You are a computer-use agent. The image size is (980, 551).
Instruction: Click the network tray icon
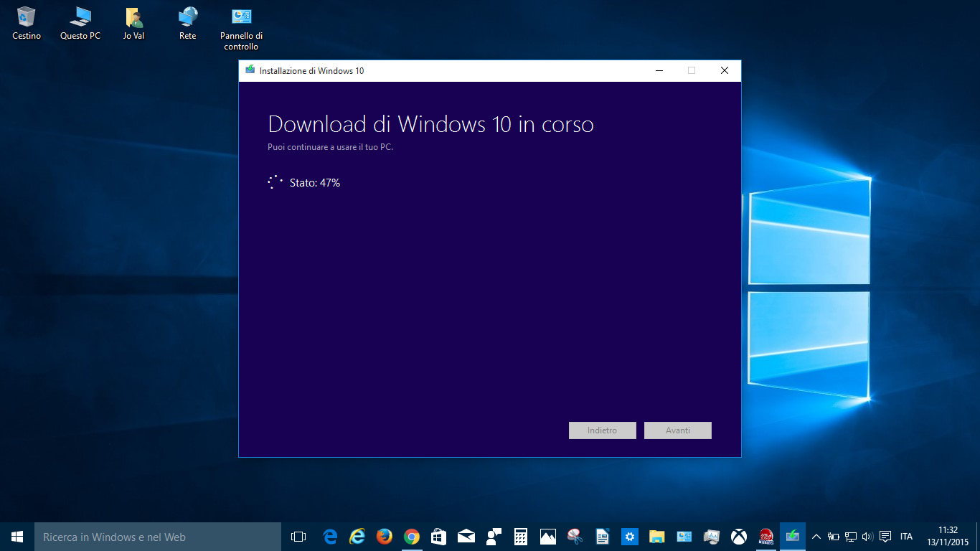pyautogui.click(x=851, y=537)
